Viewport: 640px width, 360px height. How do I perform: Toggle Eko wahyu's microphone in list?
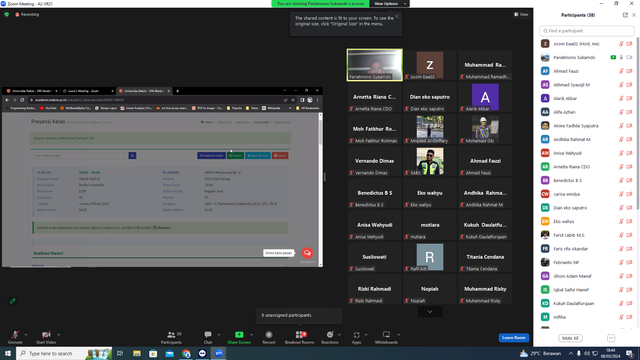click(621, 221)
